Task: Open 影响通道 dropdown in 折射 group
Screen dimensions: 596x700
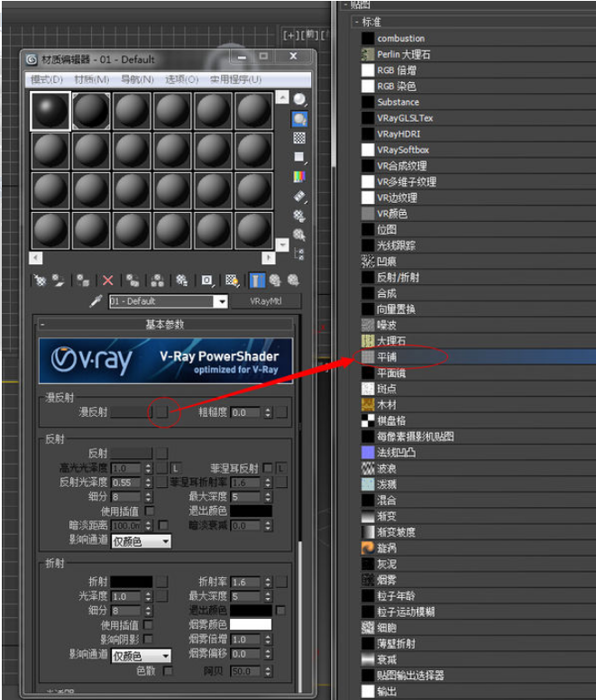Action: coord(141,656)
